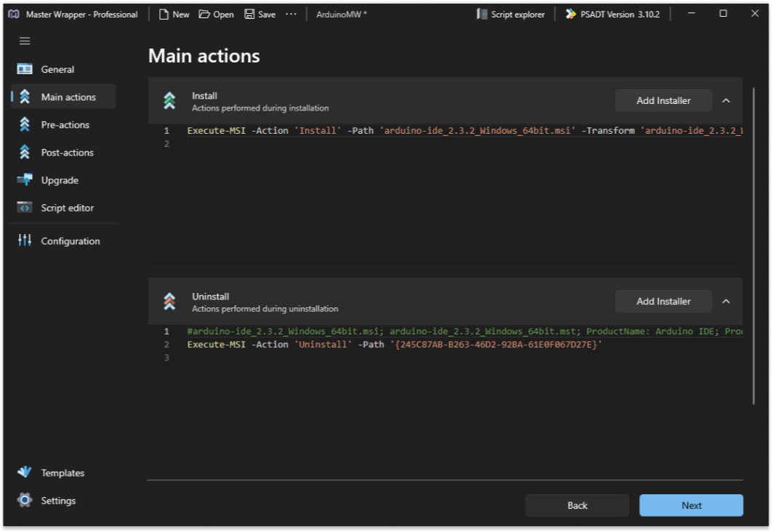
Task: Click the Script editor sidebar icon
Action: pyautogui.click(x=25, y=208)
